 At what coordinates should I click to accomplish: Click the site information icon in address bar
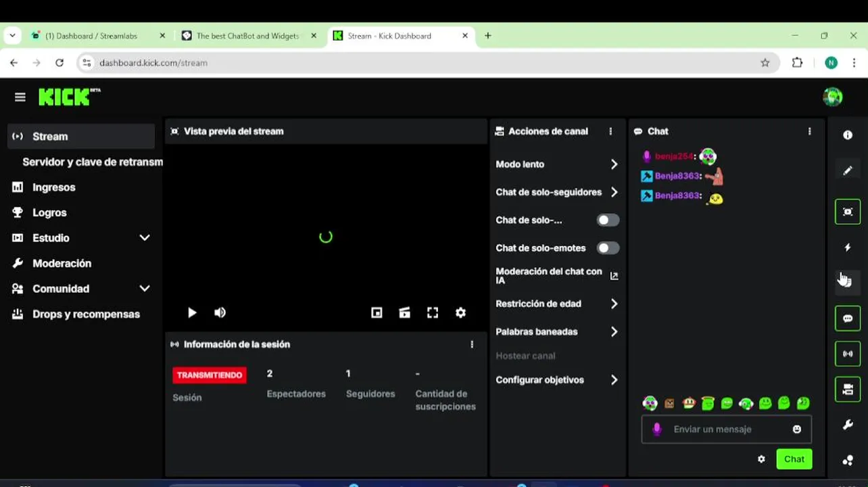pos(87,63)
